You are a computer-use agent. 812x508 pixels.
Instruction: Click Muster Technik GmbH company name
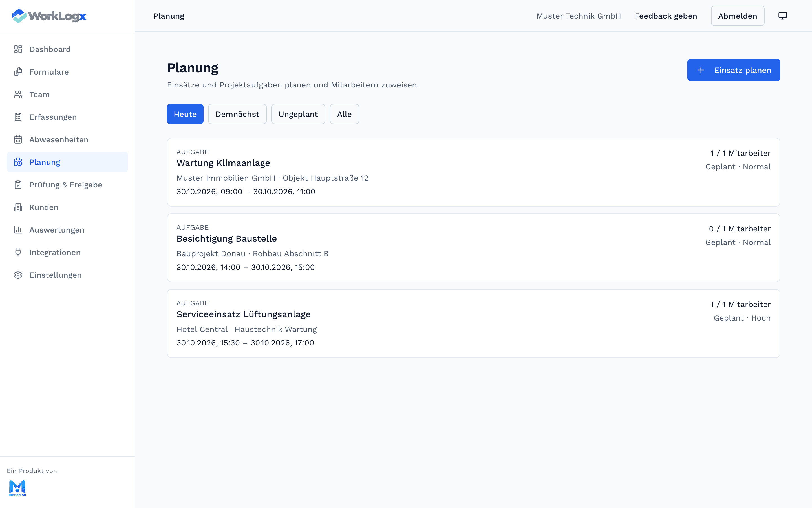point(579,16)
